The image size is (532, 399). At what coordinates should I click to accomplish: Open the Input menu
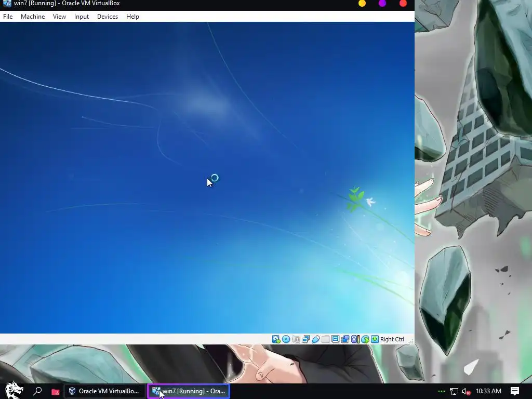click(x=82, y=17)
